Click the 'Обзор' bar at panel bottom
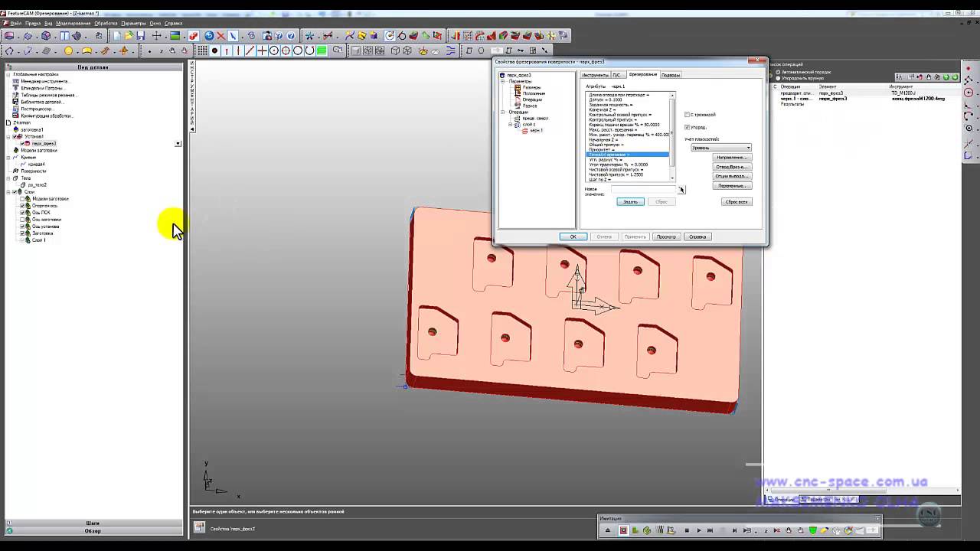Viewport: 980px width, 551px height. (x=93, y=530)
